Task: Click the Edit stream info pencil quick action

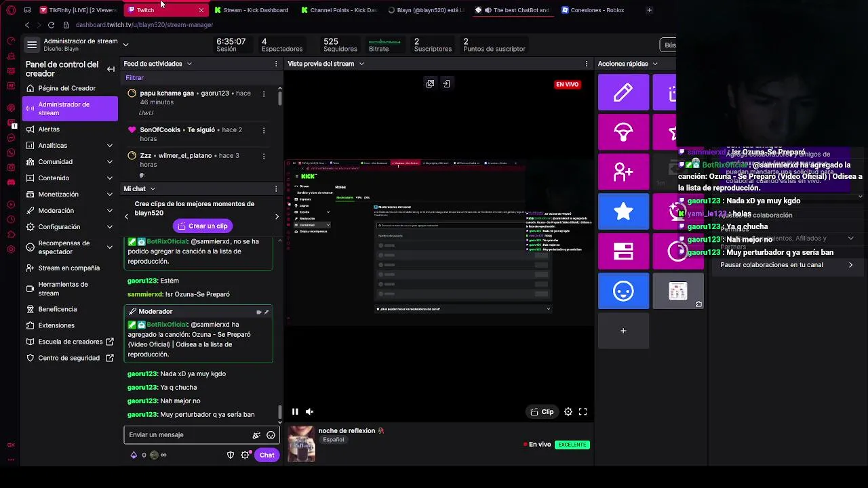Action: coord(623,92)
